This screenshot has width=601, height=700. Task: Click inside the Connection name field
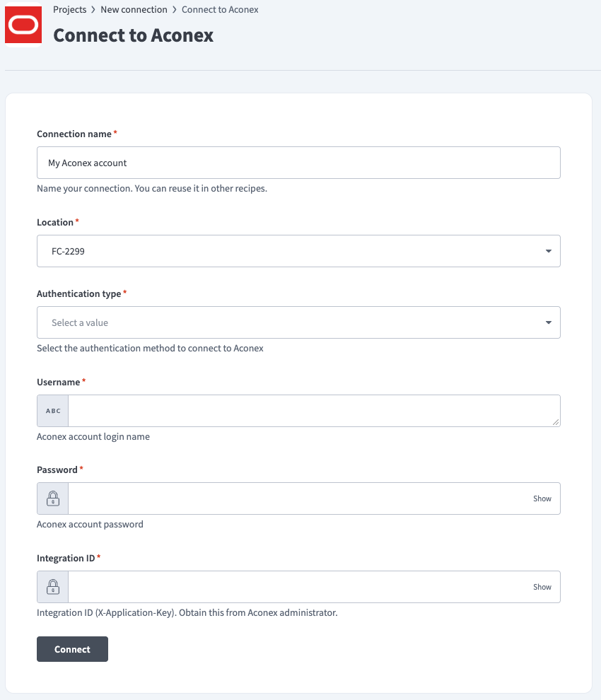[297, 162]
